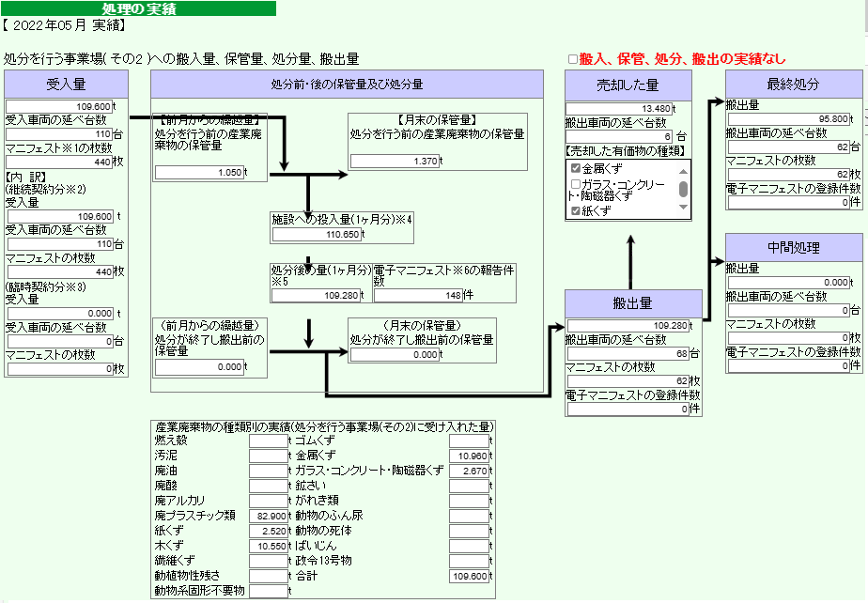
Task: Click the 売却した量 field showing 13.480
Action: click(619, 109)
